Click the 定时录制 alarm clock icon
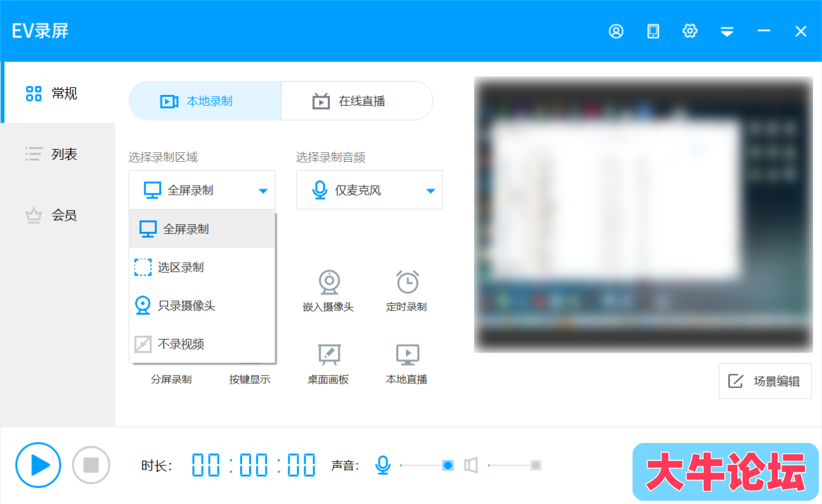Image resolution: width=822 pixels, height=504 pixels. [407, 282]
